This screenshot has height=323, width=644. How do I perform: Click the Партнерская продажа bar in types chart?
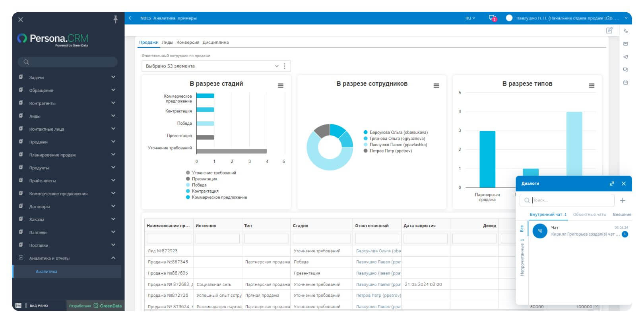[x=487, y=159]
